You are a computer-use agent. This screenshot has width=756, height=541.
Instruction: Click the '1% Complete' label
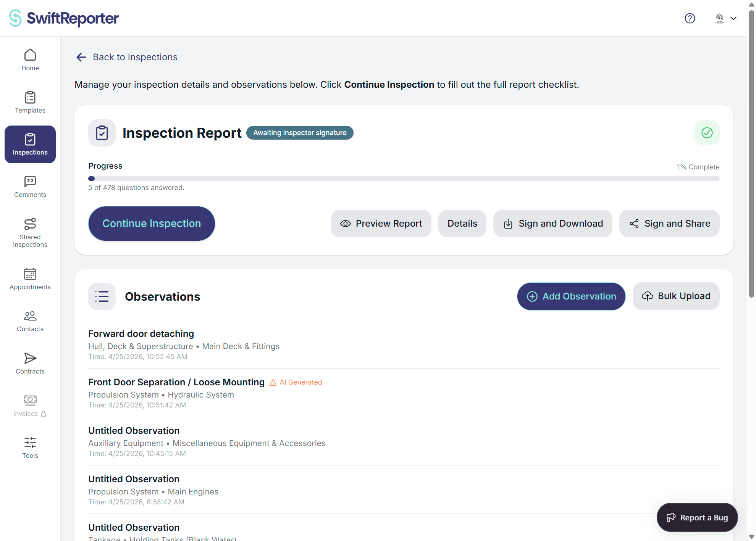click(698, 167)
